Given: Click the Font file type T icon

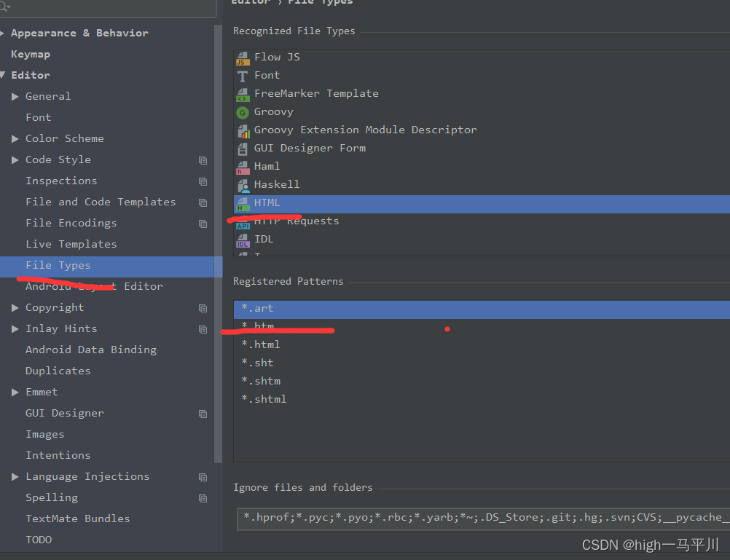Looking at the screenshot, I should pyautogui.click(x=243, y=76).
